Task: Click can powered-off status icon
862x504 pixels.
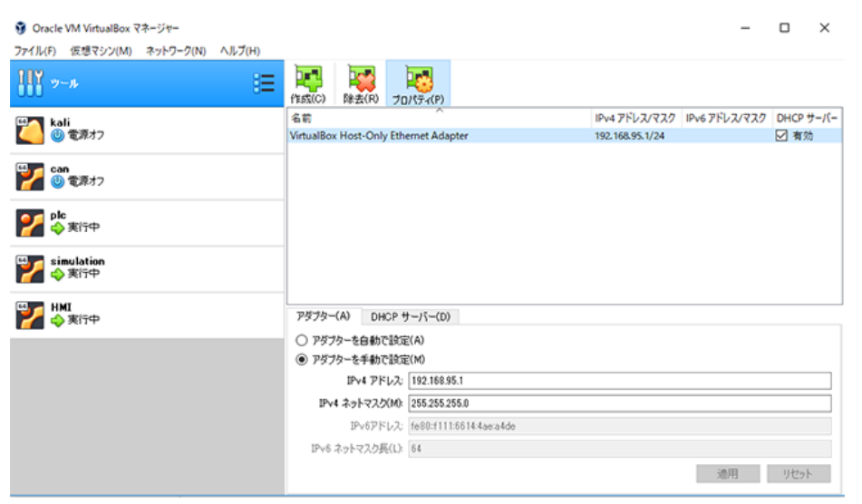Action: click(x=58, y=181)
